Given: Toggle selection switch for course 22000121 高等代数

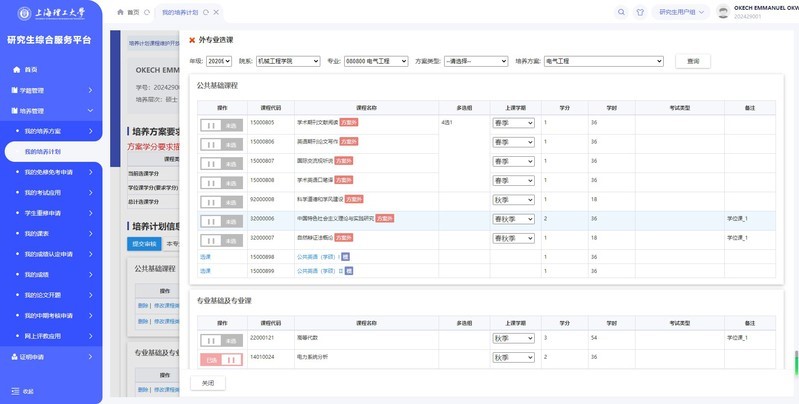Looking at the screenshot, I should coord(220,339).
